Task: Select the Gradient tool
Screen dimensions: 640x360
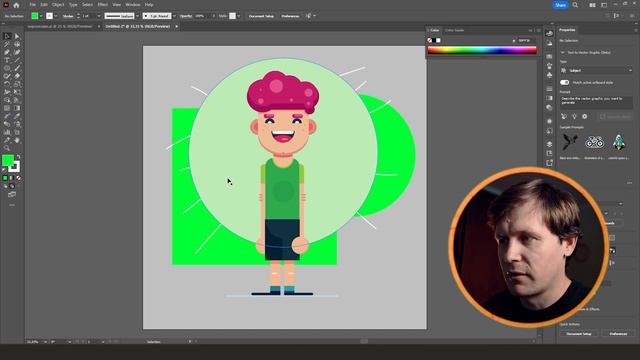Action: pyautogui.click(x=17, y=108)
